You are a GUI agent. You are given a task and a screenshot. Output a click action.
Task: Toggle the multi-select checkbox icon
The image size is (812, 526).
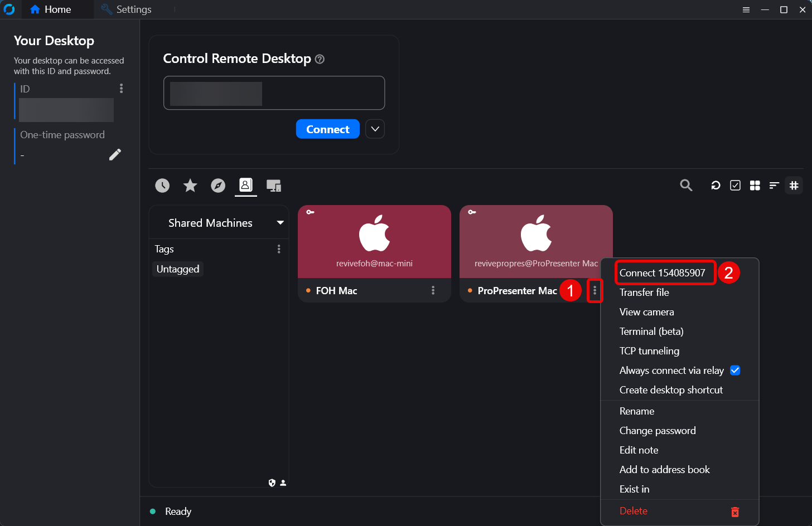pyautogui.click(x=735, y=186)
